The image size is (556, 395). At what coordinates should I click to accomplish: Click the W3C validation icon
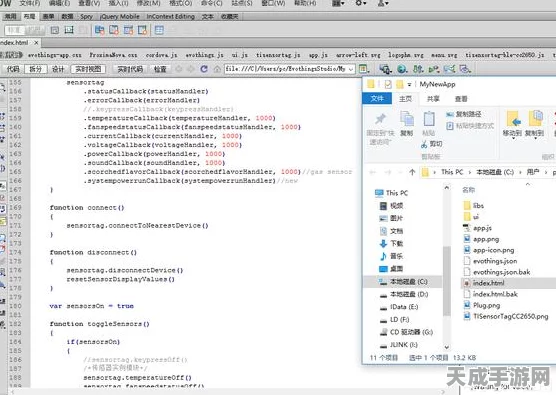pos(433,69)
